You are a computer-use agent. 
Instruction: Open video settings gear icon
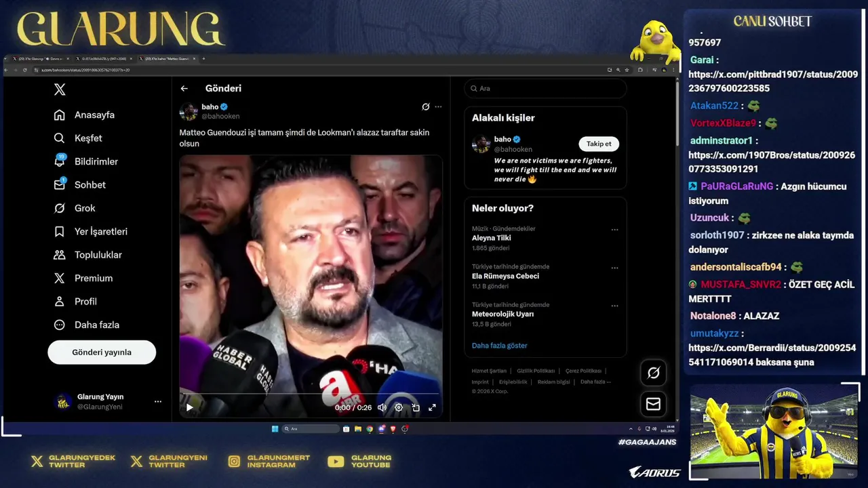tap(399, 407)
